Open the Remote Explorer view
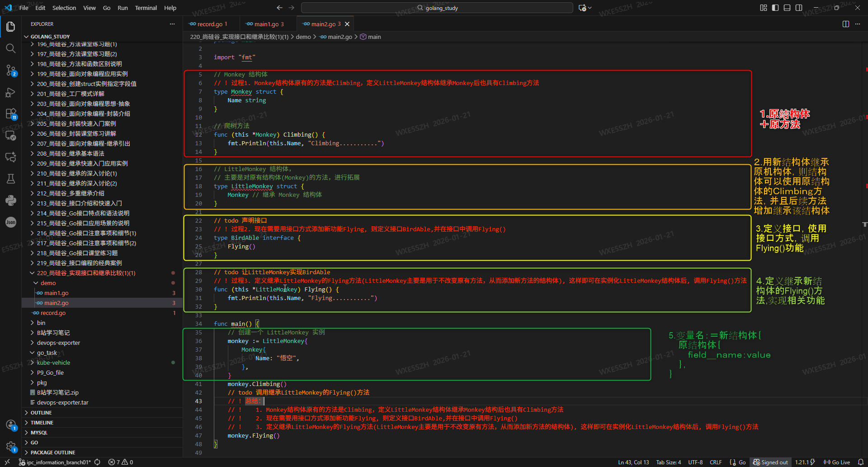 click(x=11, y=135)
